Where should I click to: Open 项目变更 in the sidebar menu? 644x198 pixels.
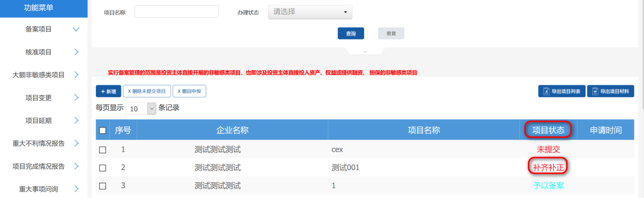[39, 97]
